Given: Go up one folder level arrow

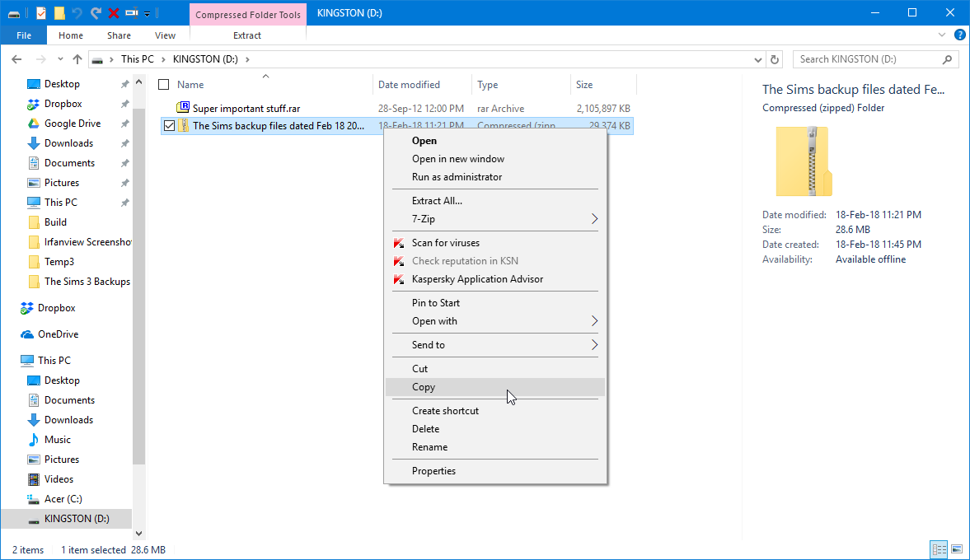Looking at the screenshot, I should pos(77,59).
